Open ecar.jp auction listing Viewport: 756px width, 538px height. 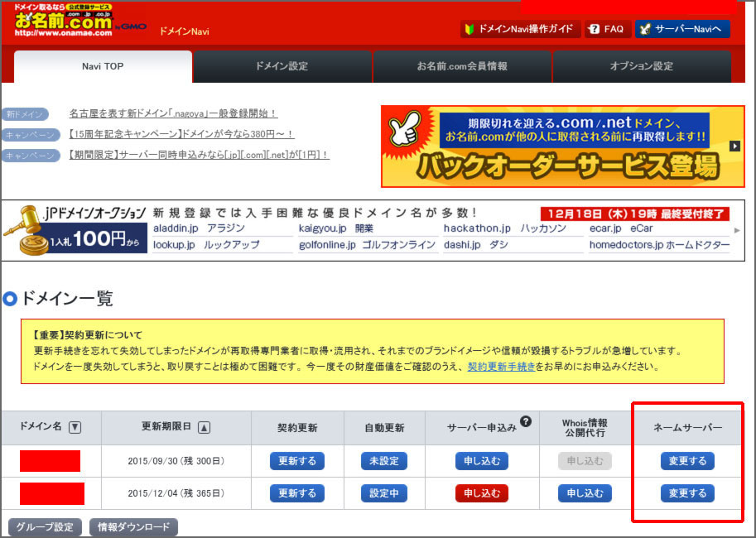(621, 228)
